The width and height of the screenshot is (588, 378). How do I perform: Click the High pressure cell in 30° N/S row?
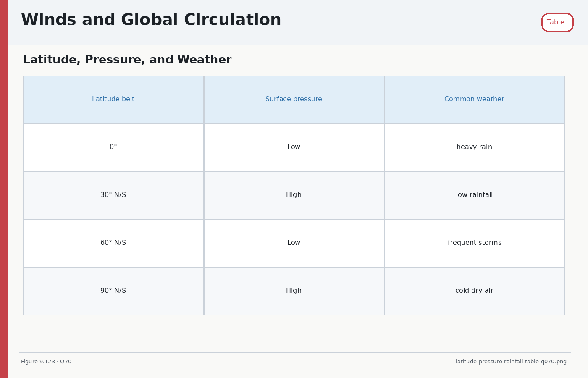point(294,195)
